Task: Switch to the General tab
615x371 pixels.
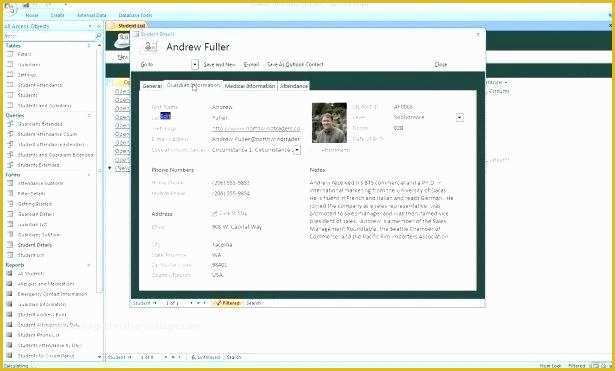Action: tap(151, 86)
